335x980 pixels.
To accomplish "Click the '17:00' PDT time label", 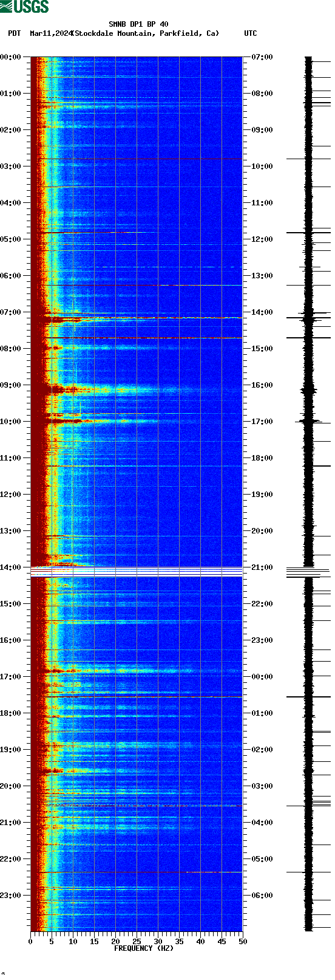I will coord(10,677).
